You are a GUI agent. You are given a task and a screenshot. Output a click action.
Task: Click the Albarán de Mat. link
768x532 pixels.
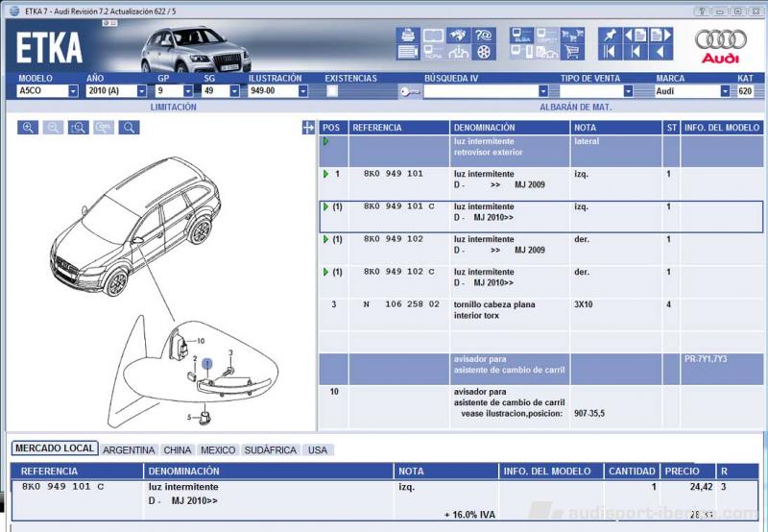pos(575,107)
